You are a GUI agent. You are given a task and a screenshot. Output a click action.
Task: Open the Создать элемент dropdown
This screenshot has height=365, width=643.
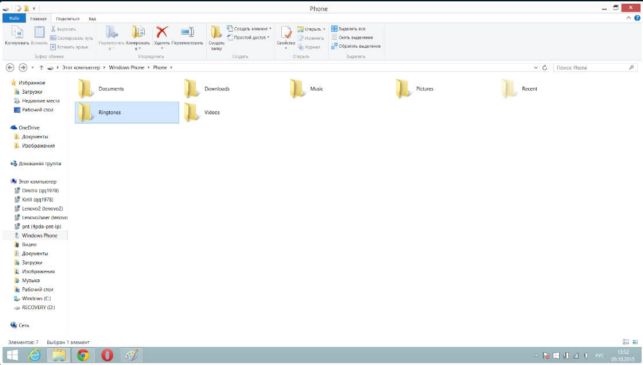point(249,29)
